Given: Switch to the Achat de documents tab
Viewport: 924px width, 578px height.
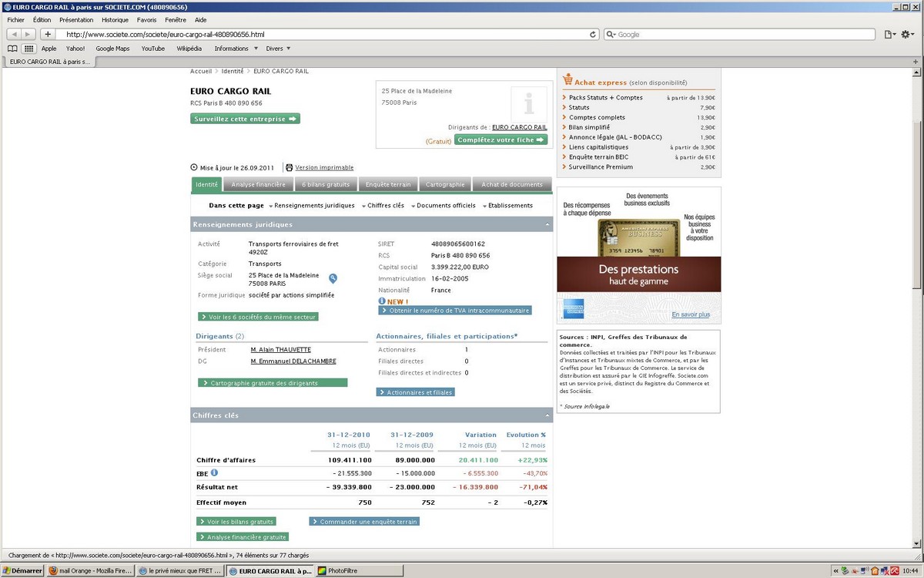Looking at the screenshot, I should 512,184.
